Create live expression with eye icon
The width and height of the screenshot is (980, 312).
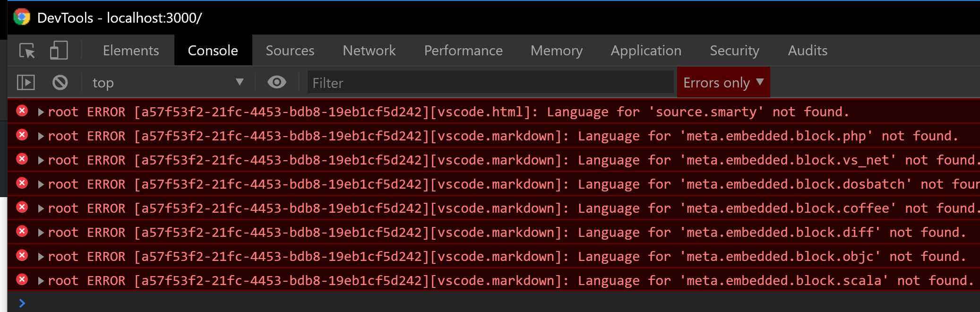point(277,82)
